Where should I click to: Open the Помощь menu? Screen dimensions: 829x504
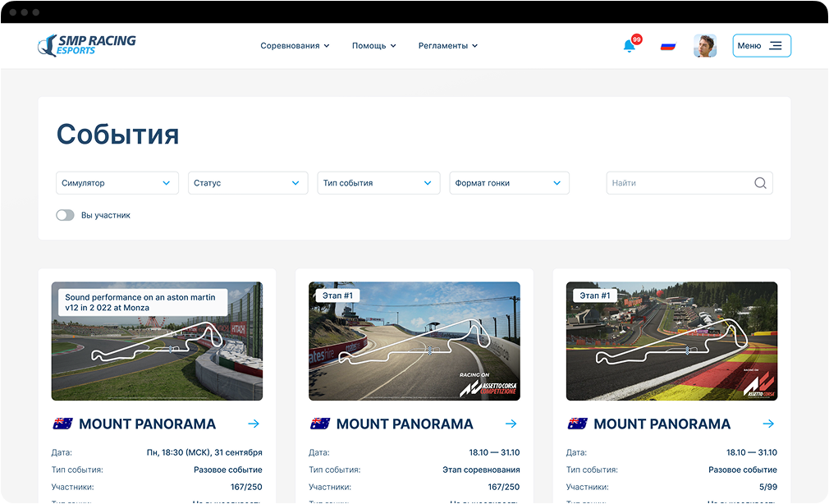pos(373,46)
